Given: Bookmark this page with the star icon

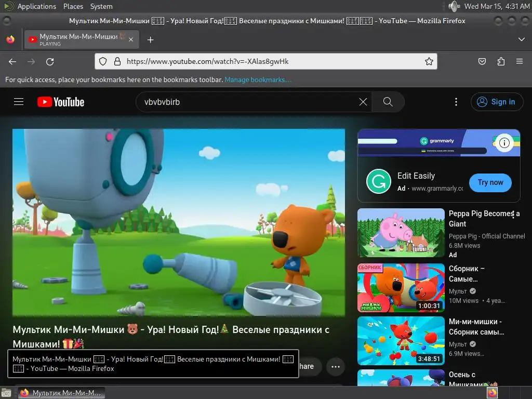Looking at the screenshot, I should pyautogui.click(x=429, y=61).
